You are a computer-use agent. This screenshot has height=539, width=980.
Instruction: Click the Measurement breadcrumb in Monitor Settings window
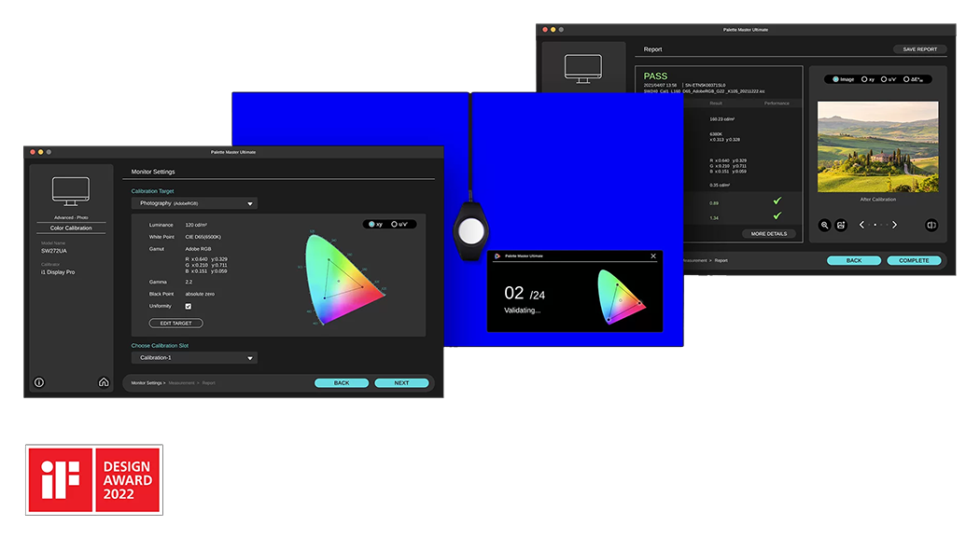click(x=181, y=383)
